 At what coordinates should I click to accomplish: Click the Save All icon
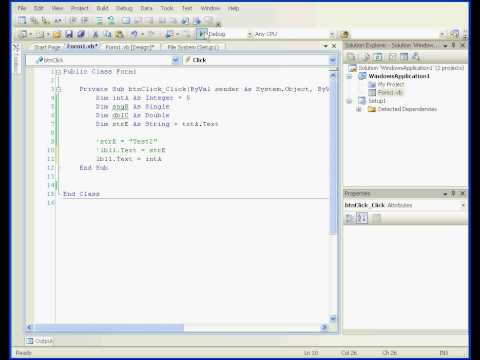click(81, 34)
